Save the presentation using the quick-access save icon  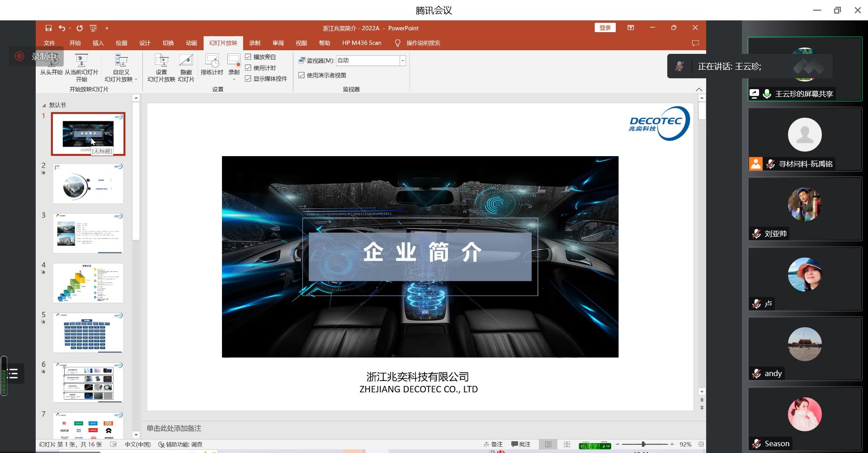click(x=48, y=28)
